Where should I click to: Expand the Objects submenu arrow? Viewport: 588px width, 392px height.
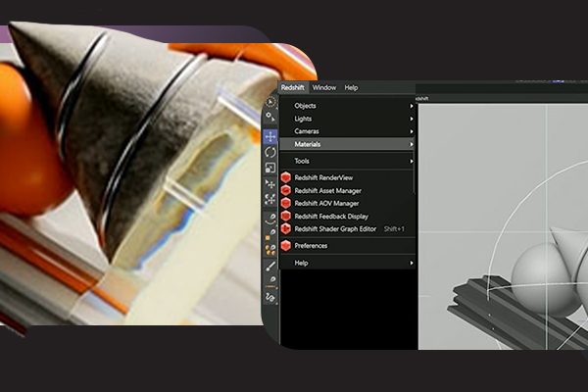tap(412, 106)
